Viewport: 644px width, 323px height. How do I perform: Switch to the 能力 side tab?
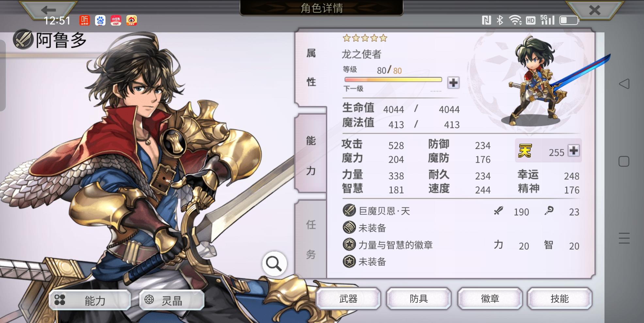(311, 156)
